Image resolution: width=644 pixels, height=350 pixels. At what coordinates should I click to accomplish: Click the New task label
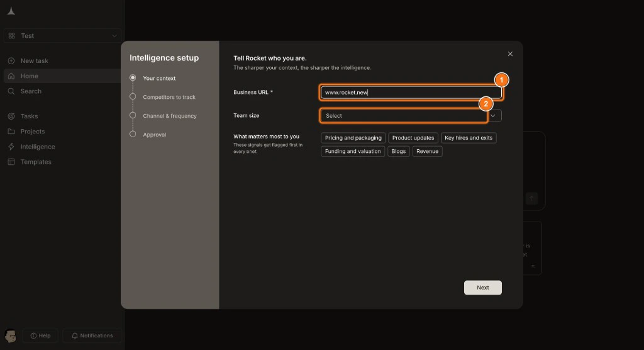[x=34, y=61]
